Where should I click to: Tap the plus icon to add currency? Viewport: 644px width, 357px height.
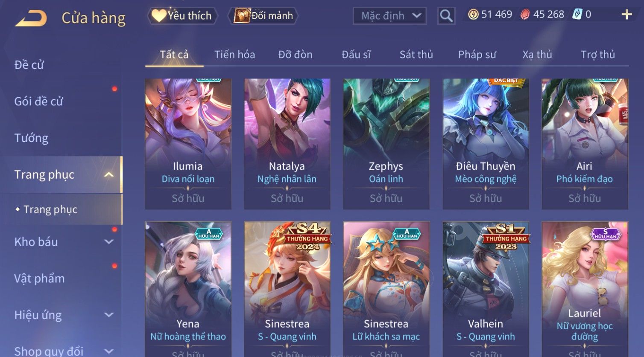click(626, 15)
